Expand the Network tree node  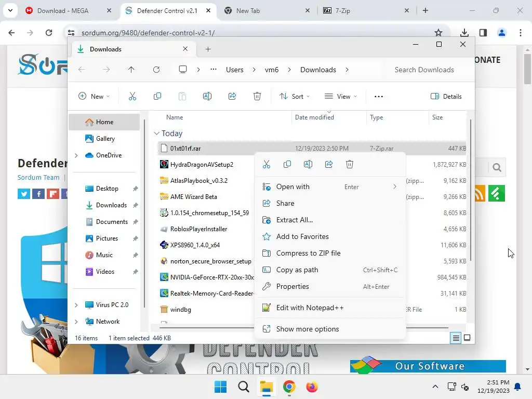pyautogui.click(x=76, y=322)
